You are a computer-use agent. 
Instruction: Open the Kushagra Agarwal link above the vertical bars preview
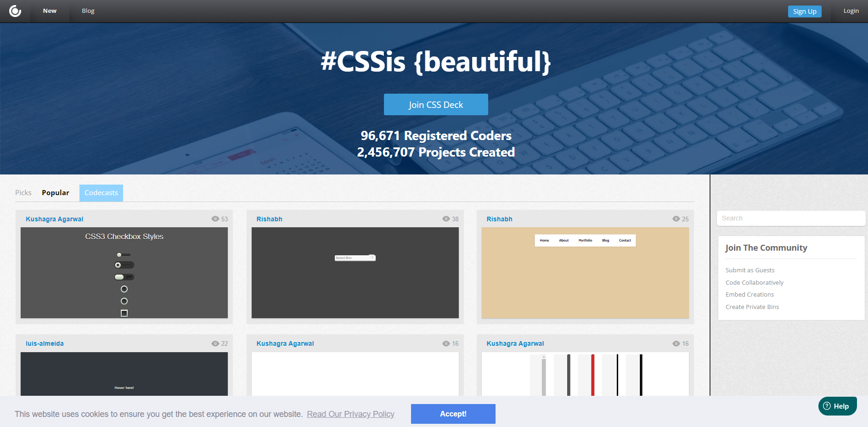tap(515, 343)
